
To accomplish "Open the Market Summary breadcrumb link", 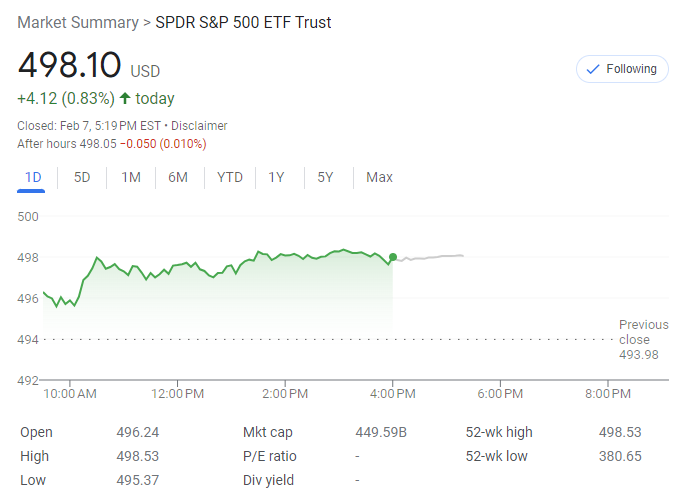I will click(x=78, y=22).
